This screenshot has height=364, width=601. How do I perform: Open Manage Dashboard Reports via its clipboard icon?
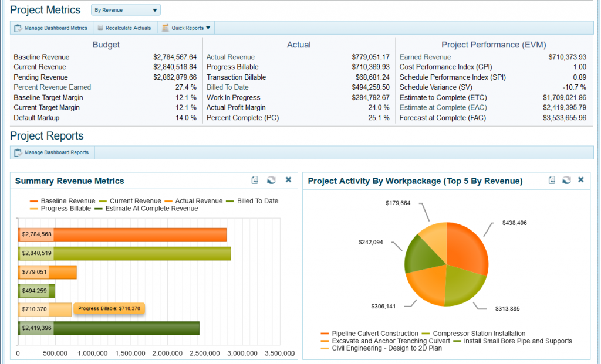click(x=17, y=152)
